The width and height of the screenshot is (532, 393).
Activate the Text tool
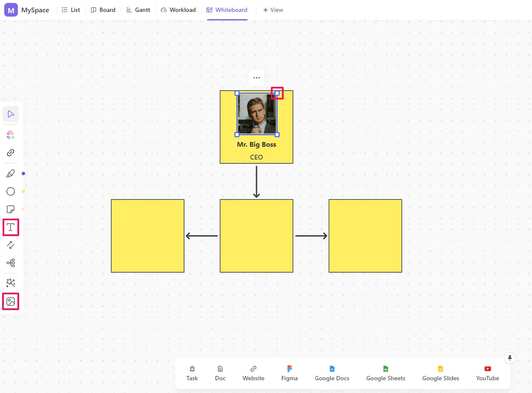(x=11, y=227)
